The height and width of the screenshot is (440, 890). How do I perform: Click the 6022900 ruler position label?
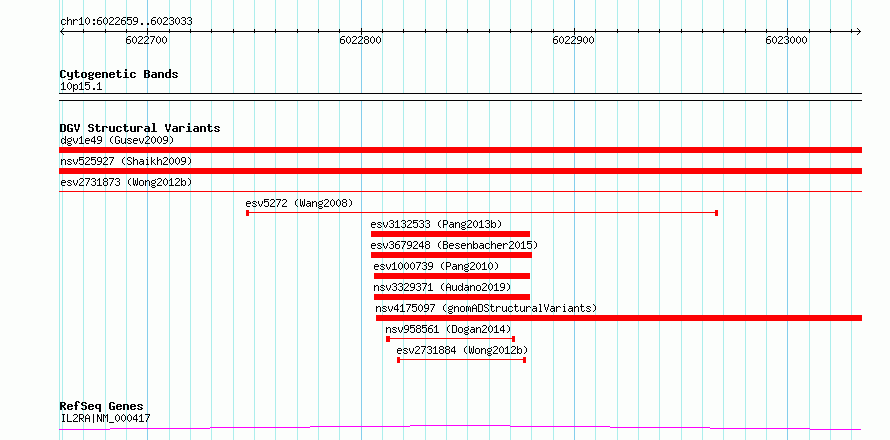point(574,40)
